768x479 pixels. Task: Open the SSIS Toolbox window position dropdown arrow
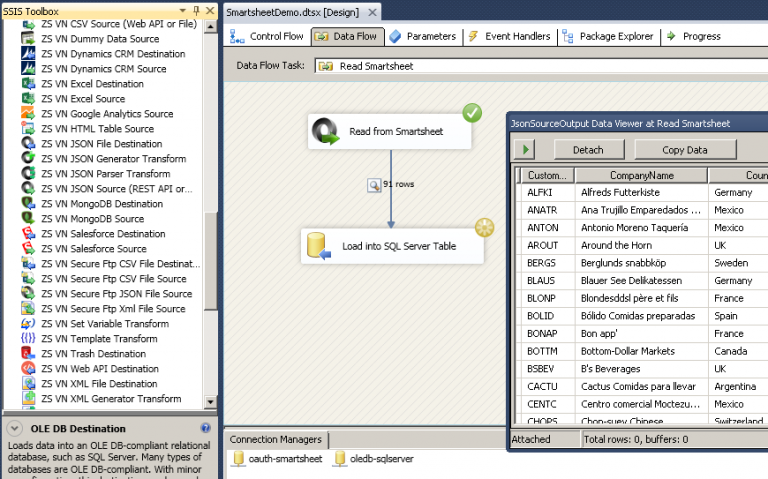183,10
